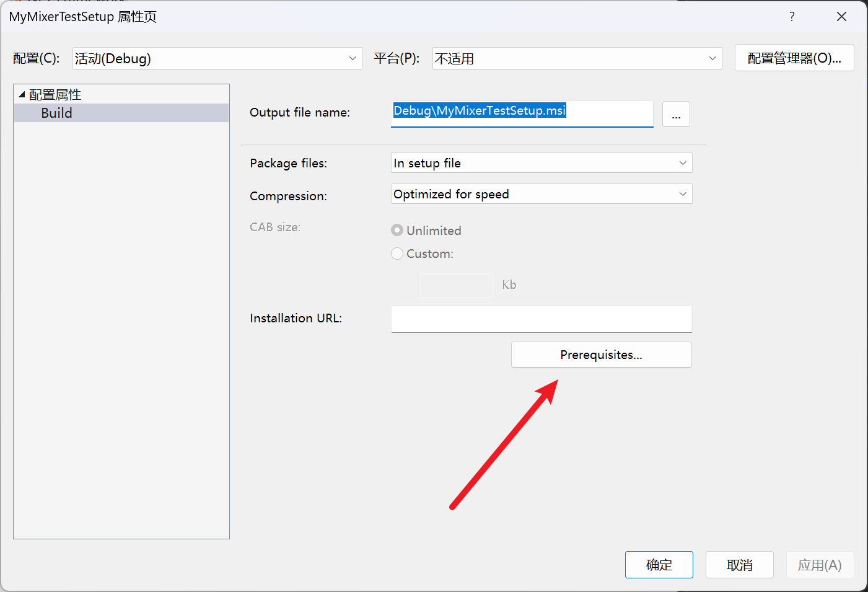Open the 配置(C) configuration dropdown
This screenshot has height=592, width=868.
[x=217, y=58]
